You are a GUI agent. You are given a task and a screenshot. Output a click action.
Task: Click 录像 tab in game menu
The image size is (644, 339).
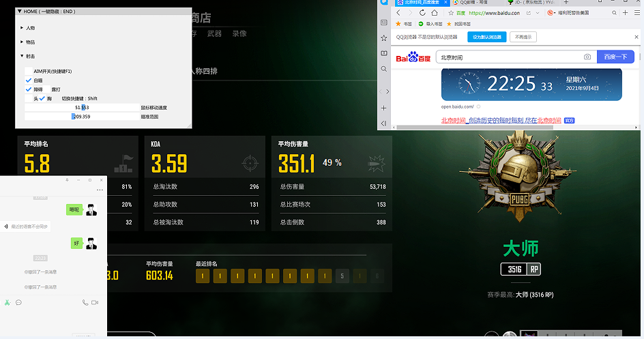(x=239, y=33)
